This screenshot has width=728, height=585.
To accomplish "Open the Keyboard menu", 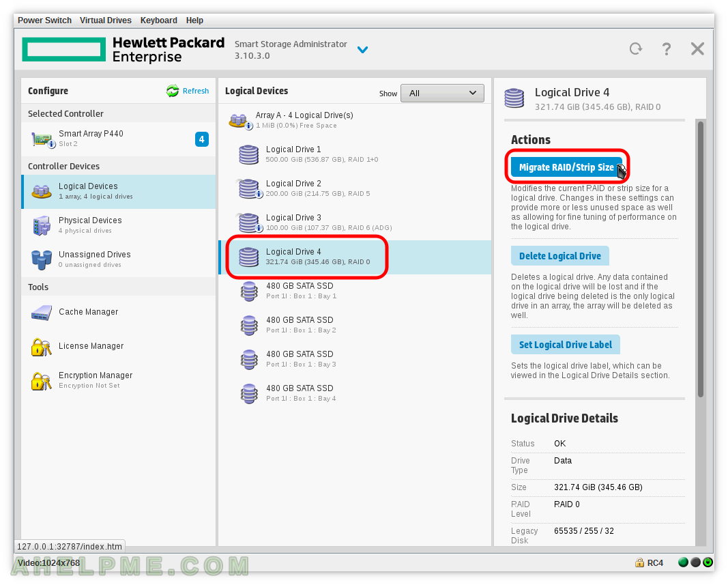I will click(x=159, y=20).
